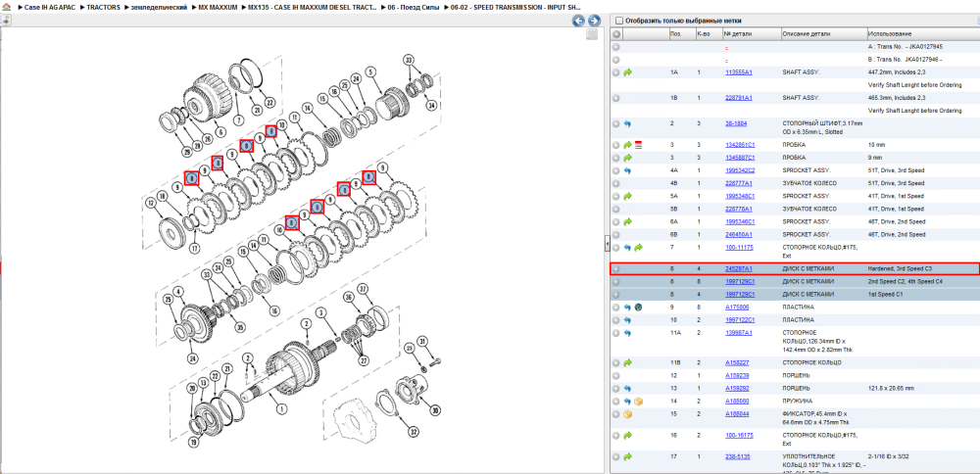Open part number link 1995342C2
The width and height of the screenshot is (980, 474).
740,170
